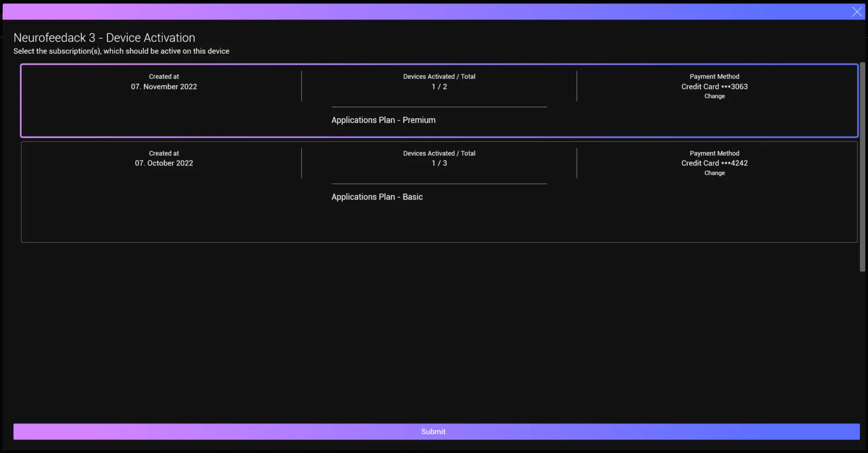Click 'Devices Activated / Total' label in Premium card

point(439,76)
